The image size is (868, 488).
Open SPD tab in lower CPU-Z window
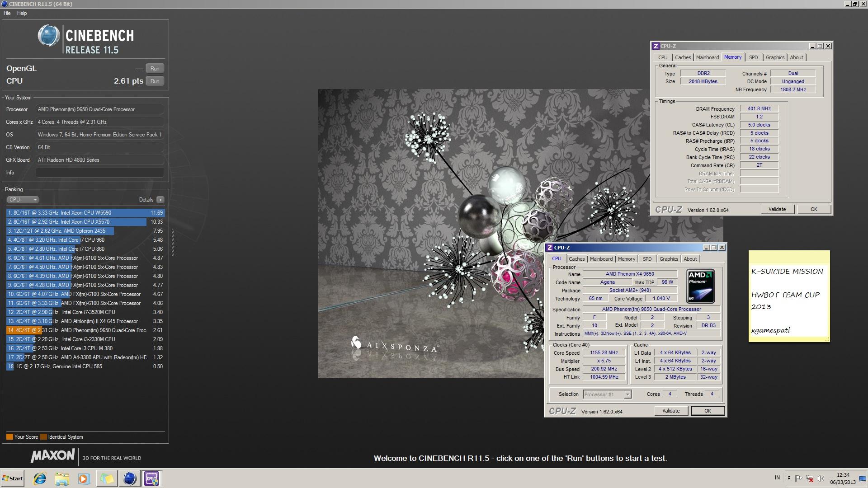coord(647,259)
